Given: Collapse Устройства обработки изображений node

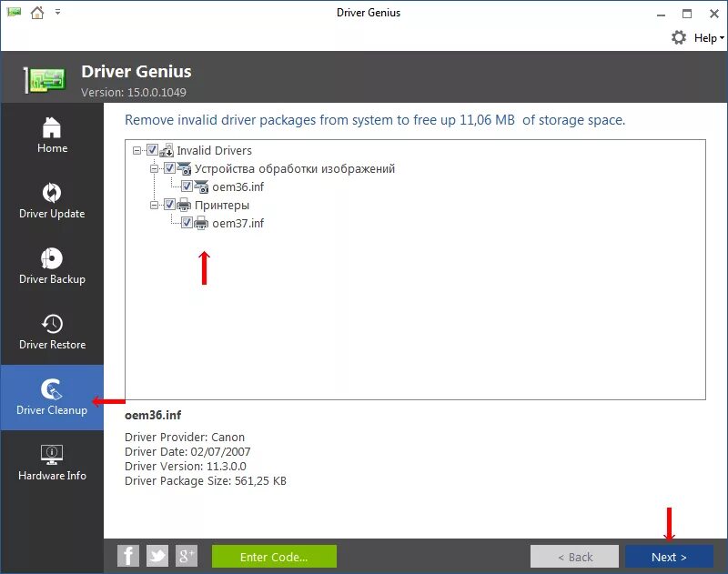Looking at the screenshot, I should (x=154, y=168).
